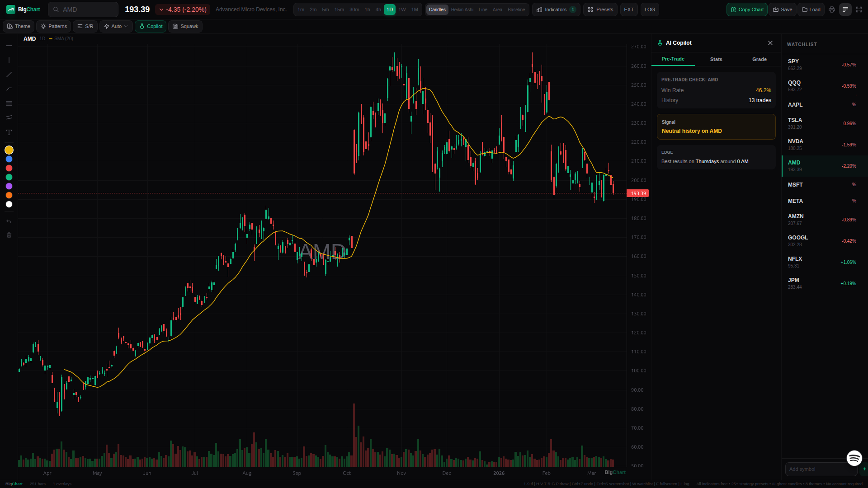The height and width of the screenshot is (488, 868).
Task: Undo the last drawing action
Action: [x=9, y=221]
